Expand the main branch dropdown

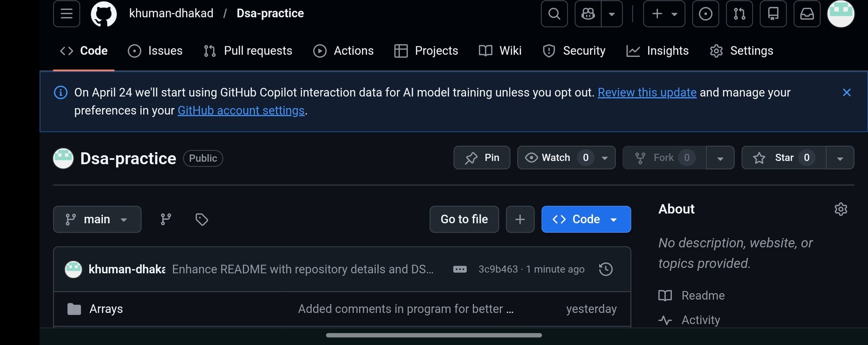[97, 219]
